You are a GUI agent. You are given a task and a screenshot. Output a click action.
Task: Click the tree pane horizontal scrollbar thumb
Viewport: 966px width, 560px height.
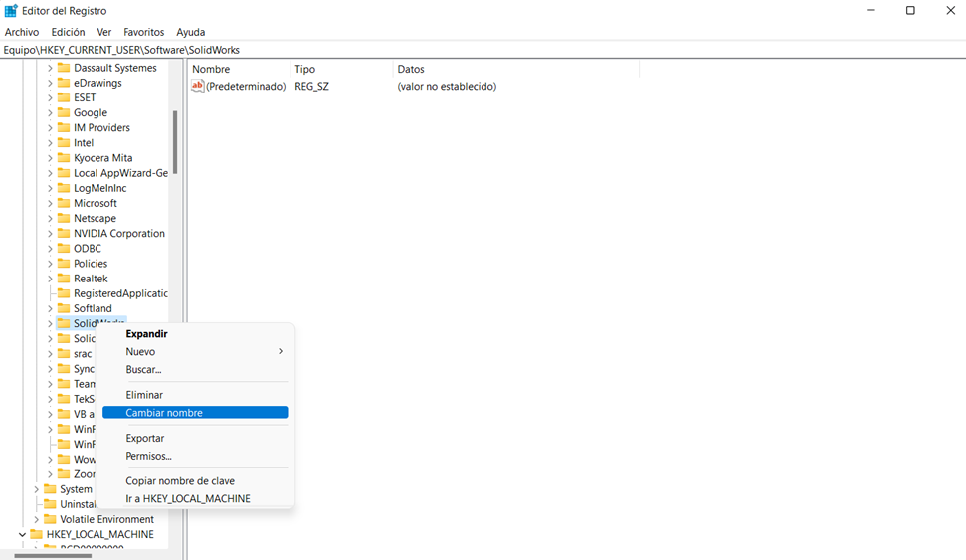pos(53,555)
